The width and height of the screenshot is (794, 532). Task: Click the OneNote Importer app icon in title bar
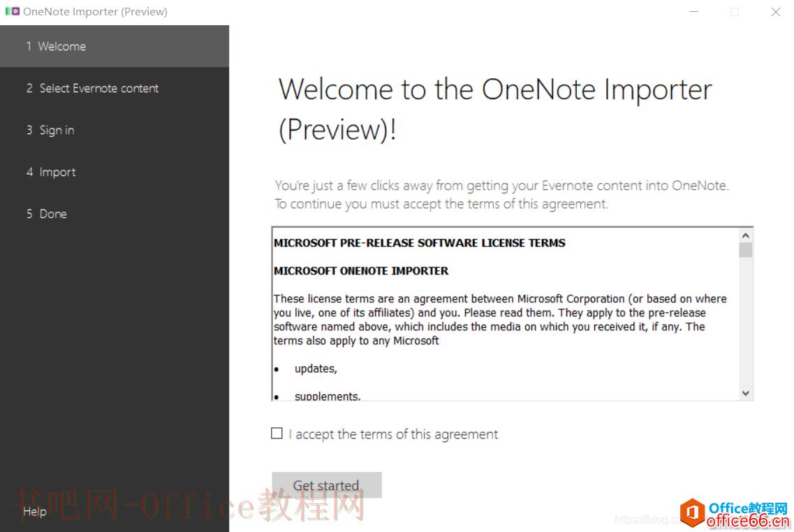(12, 11)
